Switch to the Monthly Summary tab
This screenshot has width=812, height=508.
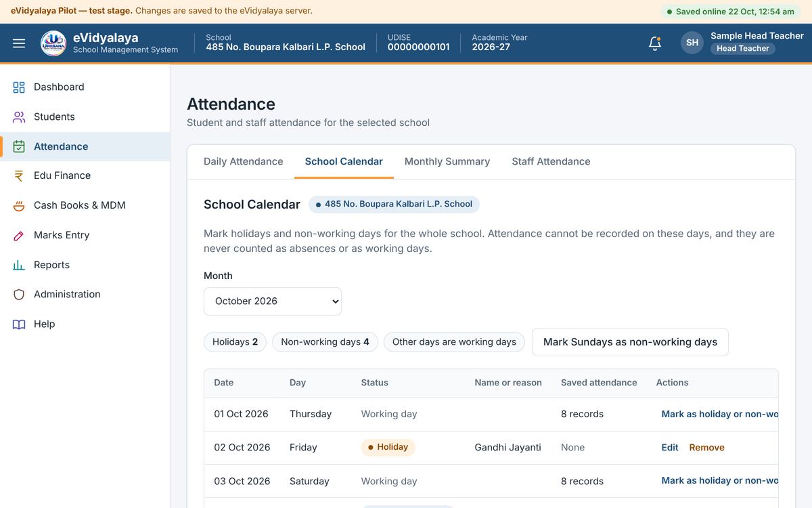(447, 162)
